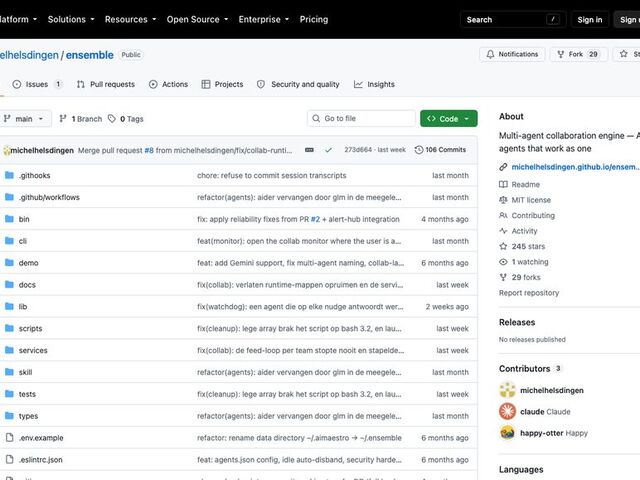Image resolution: width=640 pixels, height=480 pixels.
Task: Click the bell icon in Notifications
Action: pyautogui.click(x=490, y=54)
